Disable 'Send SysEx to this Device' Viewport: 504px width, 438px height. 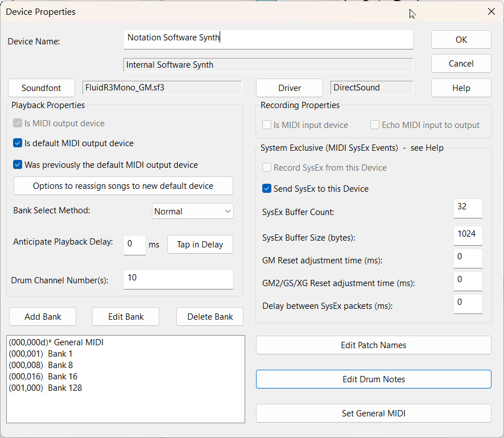[267, 189]
